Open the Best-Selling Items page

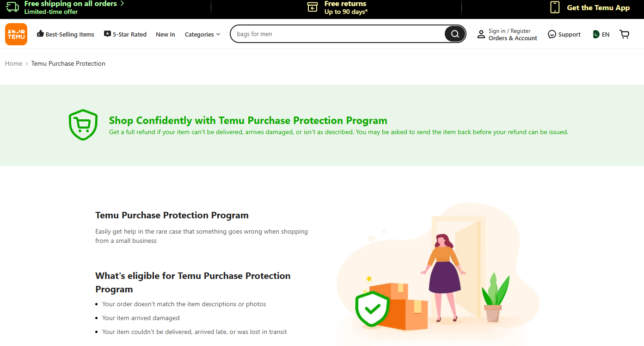66,34
